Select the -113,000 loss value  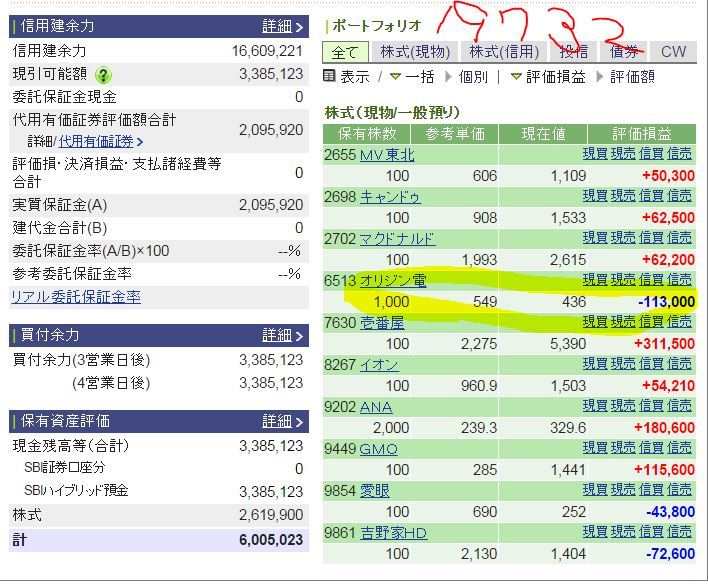point(666,302)
